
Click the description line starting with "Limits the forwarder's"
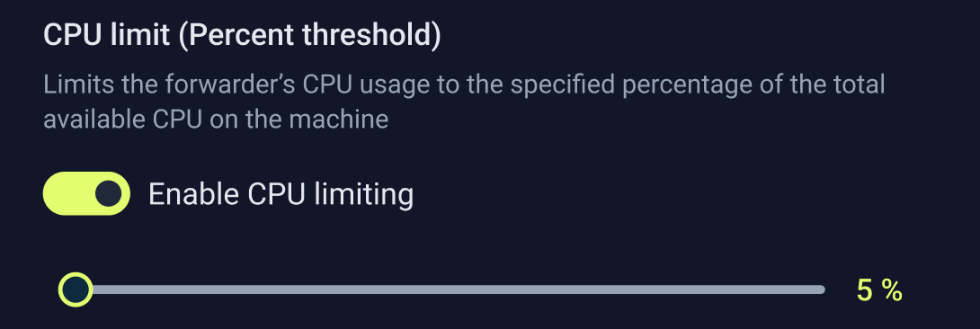464,84
